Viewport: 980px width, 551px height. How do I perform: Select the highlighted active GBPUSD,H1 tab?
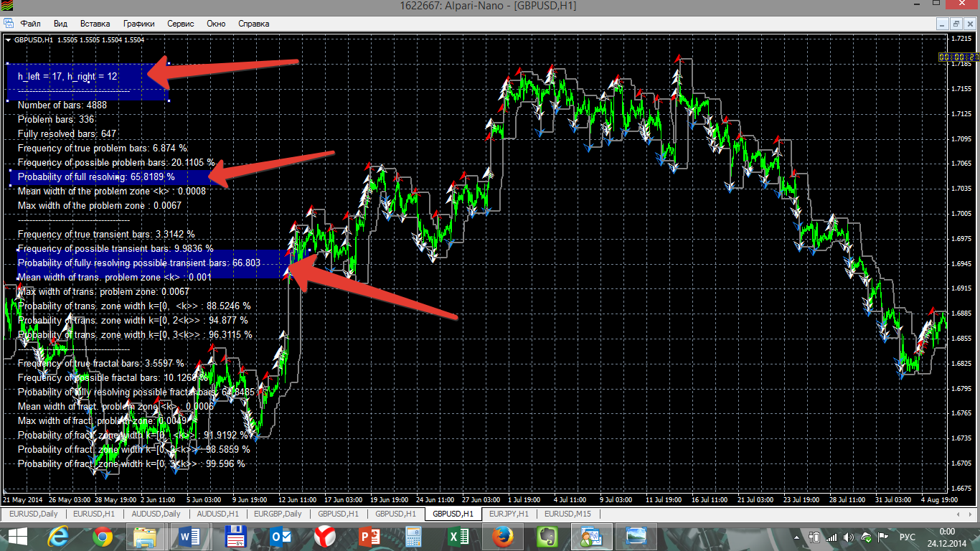point(452,514)
